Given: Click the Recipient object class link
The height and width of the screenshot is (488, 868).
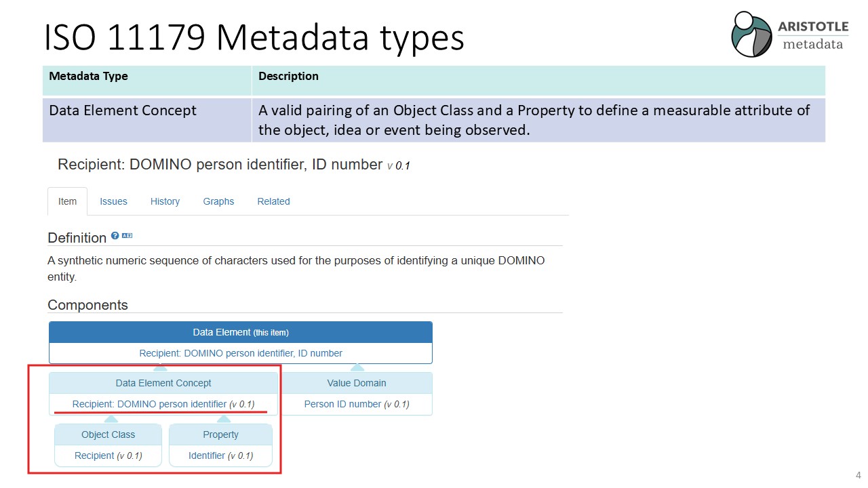Looking at the screenshot, I should point(94,455).
